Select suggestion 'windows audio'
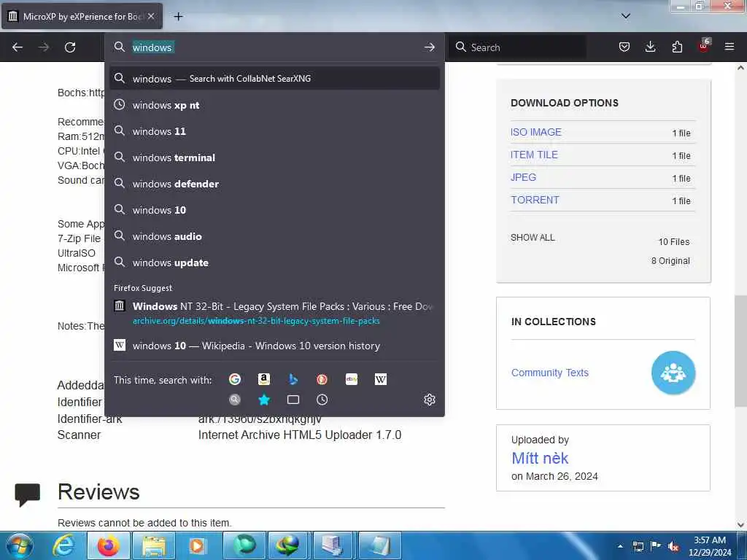This screenshot has width=747, height=560. (274, 236)
